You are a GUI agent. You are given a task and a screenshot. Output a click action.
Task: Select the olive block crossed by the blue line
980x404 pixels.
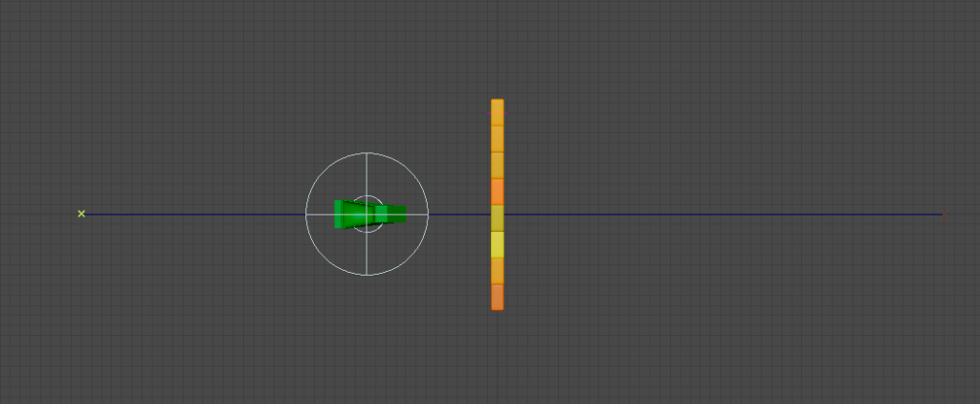click(498, 218)
